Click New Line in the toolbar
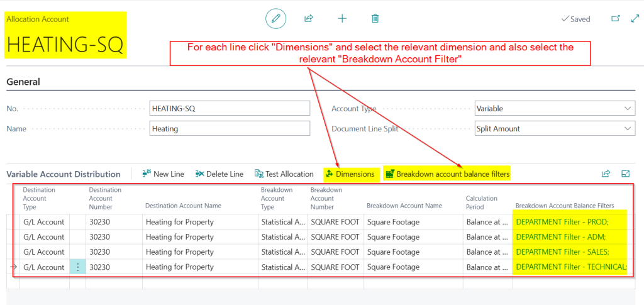The image size is (644, 305). [x=164, y=174]
